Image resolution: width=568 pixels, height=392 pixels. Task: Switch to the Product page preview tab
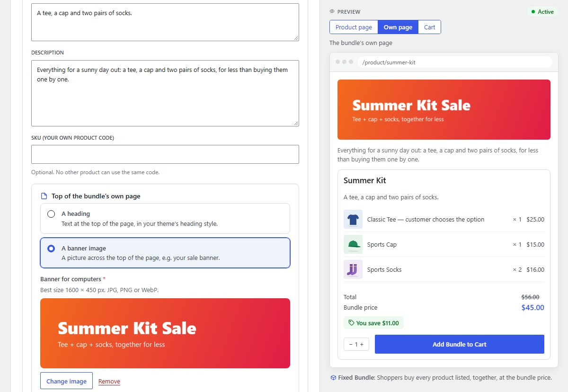(x=354, y=27)
